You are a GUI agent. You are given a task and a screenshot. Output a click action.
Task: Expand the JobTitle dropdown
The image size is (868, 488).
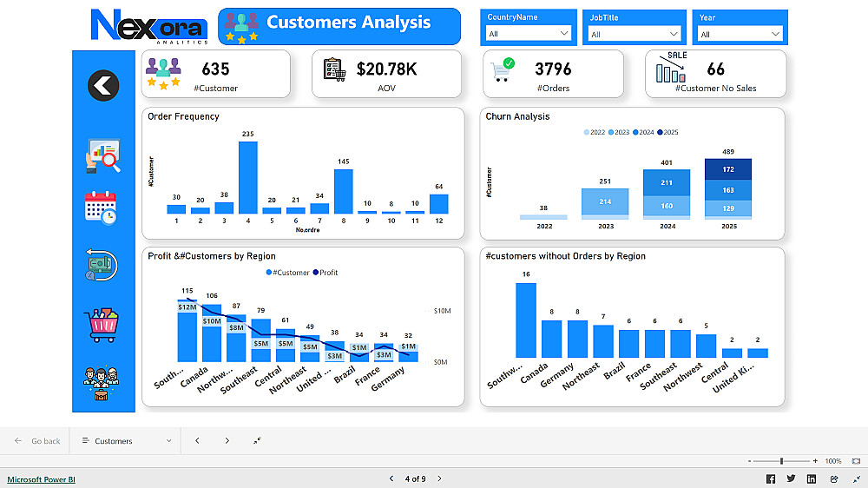(x=635, y=35)
